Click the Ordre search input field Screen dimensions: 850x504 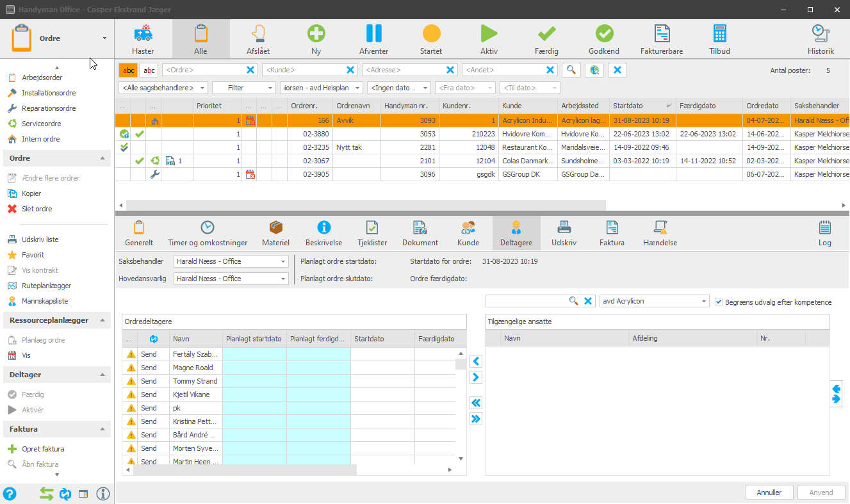coord(204,70)
